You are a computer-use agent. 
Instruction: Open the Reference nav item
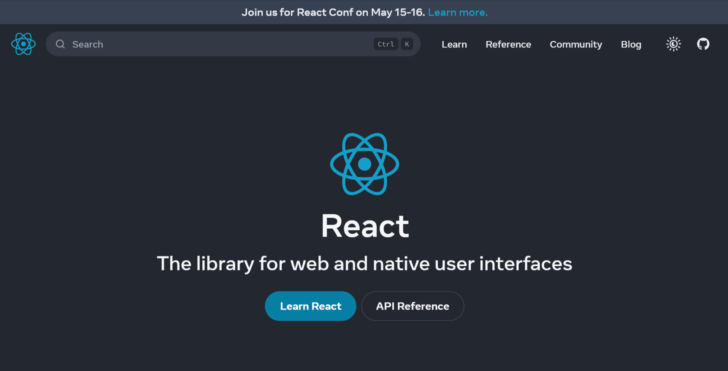tap(508, 45)
